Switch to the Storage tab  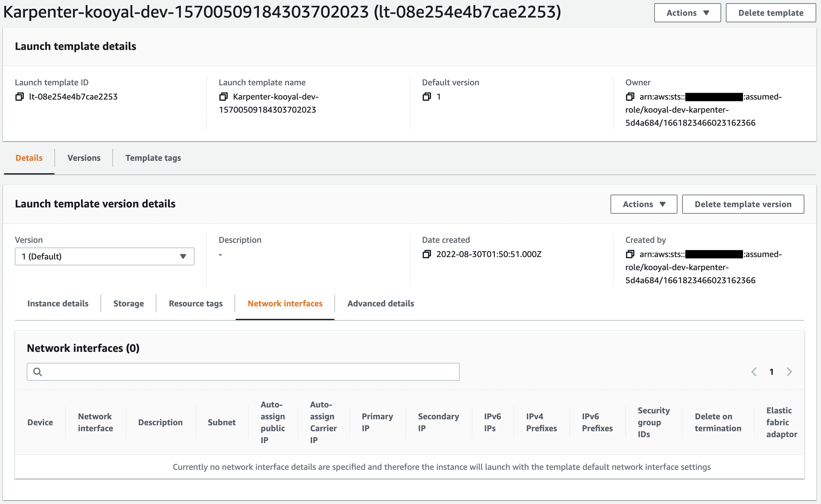(x=128, y=303)
